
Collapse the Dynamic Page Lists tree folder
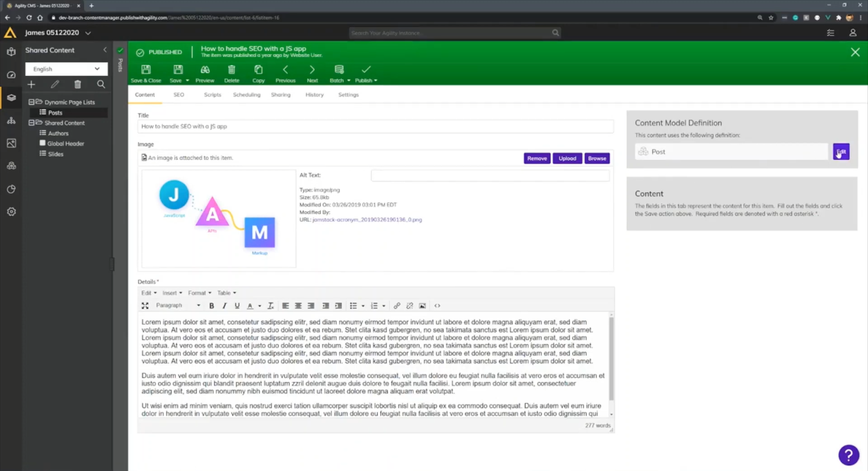[x=31, y=102]
